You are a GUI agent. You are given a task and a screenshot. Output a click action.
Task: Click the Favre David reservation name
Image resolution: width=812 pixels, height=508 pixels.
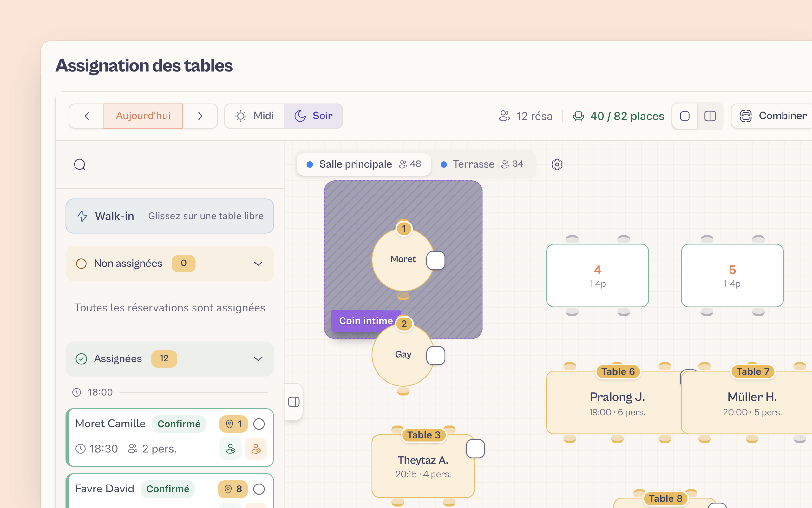pyautogui.click(x=105, y=489)
